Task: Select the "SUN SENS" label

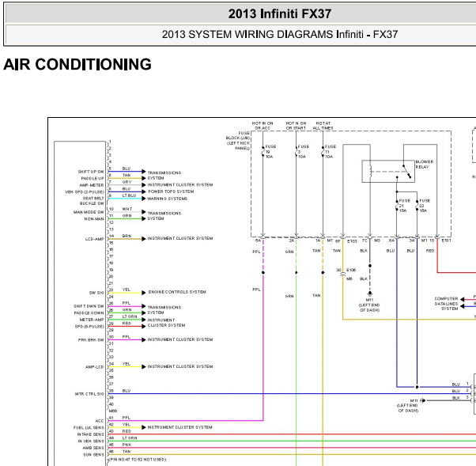Action: pos(93,455)
